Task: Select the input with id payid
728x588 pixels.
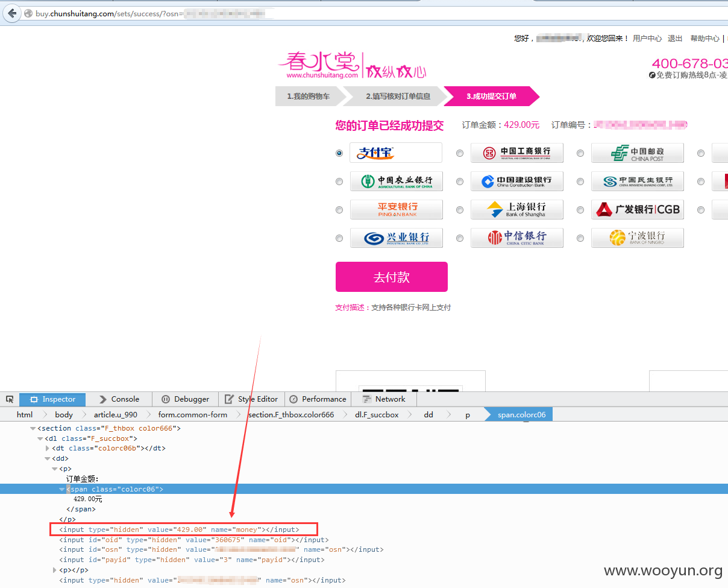Action: [192, 560]
